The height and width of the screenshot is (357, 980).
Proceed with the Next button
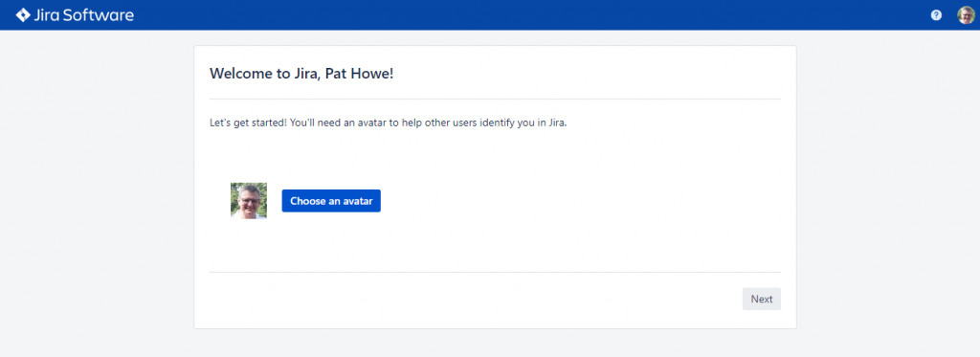(x=761, y=299)
